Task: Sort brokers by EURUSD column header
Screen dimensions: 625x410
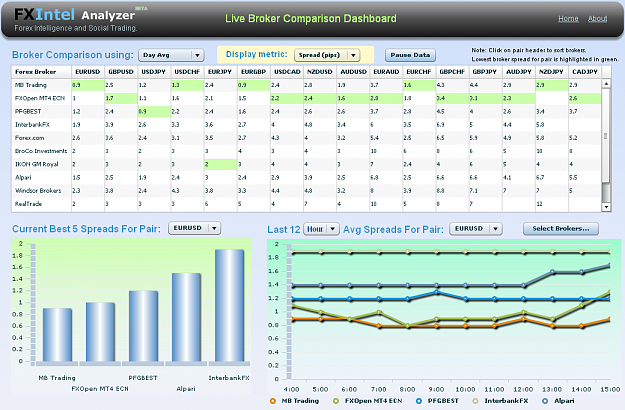Action: click(88, 72)
